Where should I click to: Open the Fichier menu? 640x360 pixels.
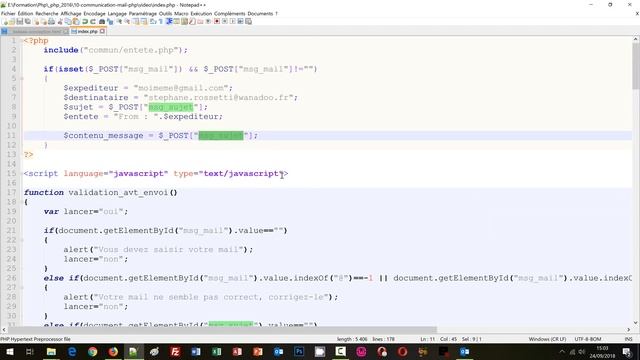pos(8,13)
